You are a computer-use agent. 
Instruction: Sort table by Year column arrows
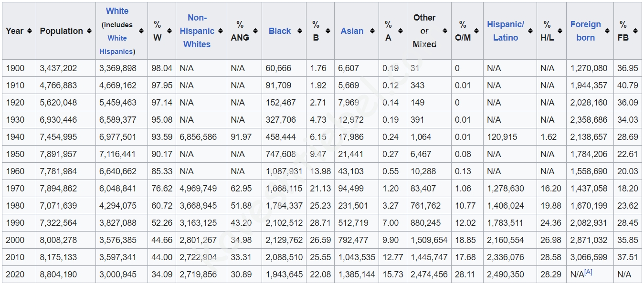[x=30, y=31]
